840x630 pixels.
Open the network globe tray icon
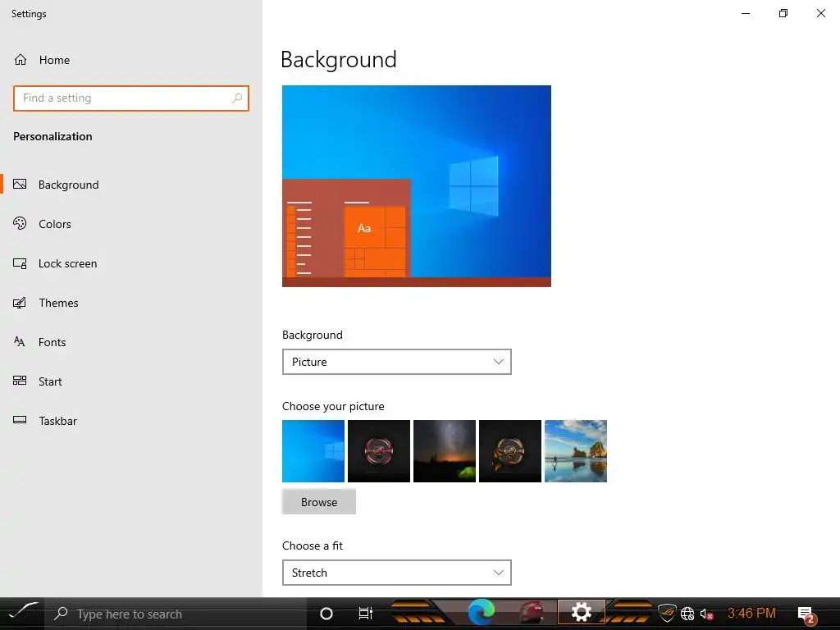click(687, 614)
